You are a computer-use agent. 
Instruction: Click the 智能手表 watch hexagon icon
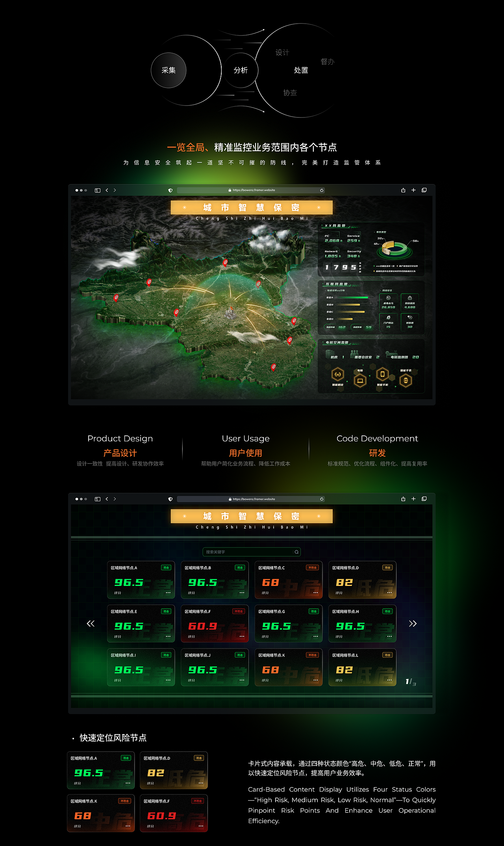coord(406,381)
